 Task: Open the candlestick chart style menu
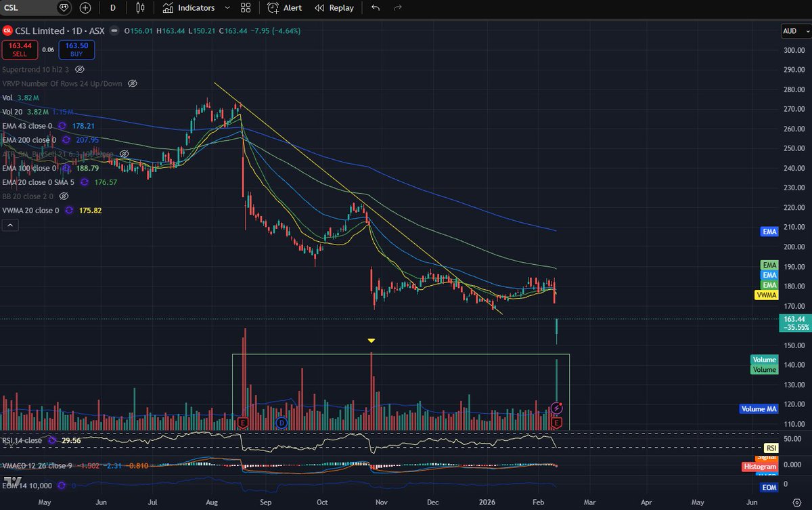click(x=140, y=8)
